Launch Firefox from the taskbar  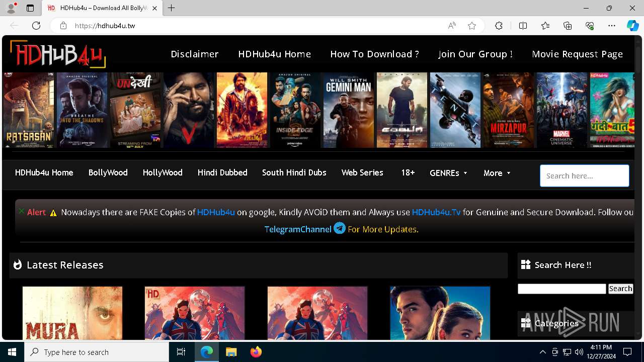256,352
